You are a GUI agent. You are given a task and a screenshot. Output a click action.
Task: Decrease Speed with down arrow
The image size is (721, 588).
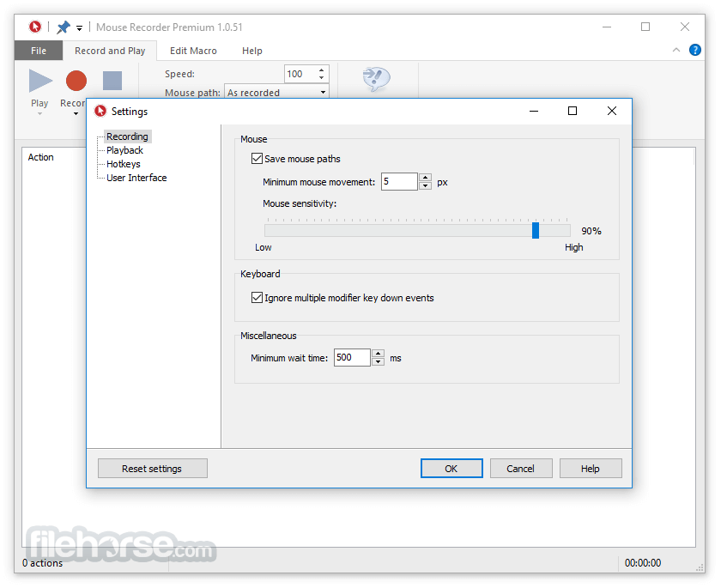pyautogui.click(x=321, y=78)
